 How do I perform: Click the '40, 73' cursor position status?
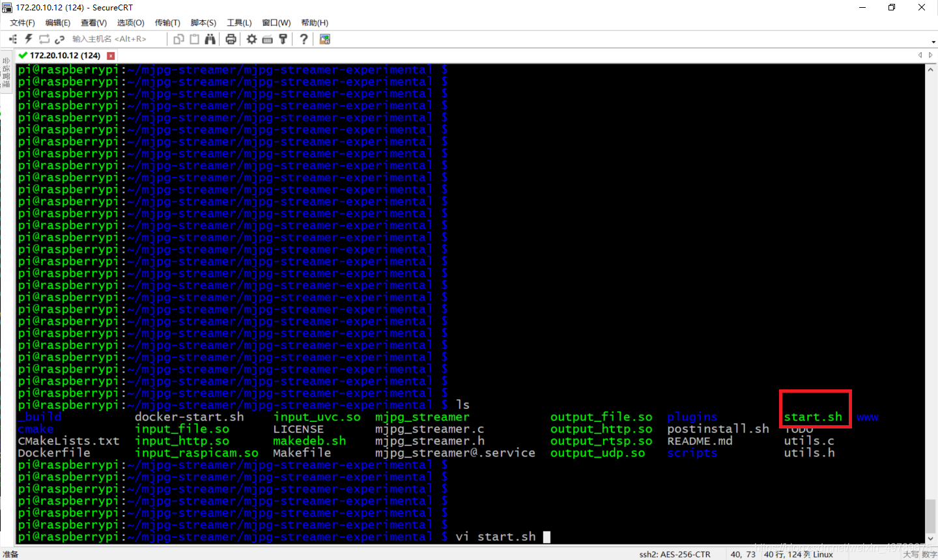(743, 555)
